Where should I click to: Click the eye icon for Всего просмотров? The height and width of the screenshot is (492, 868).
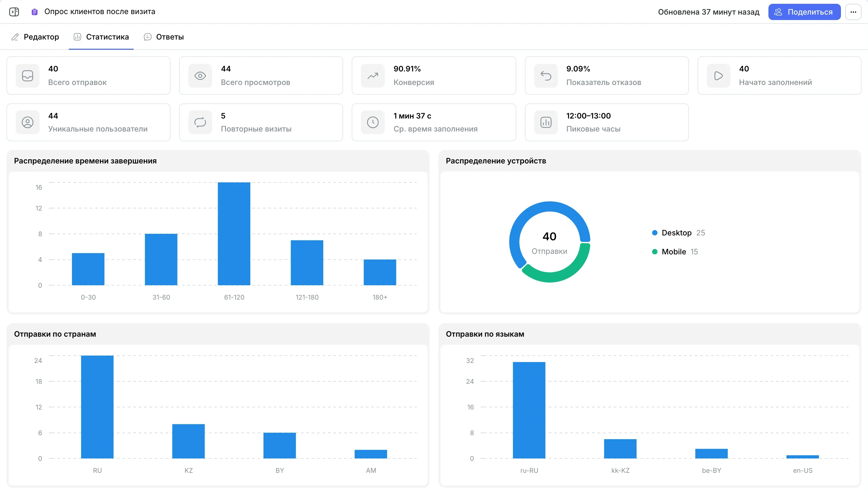click(200, 76)
